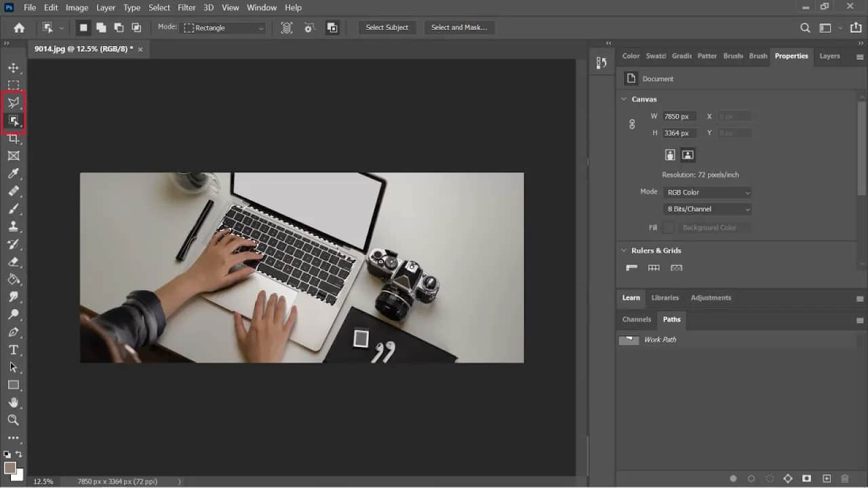Switch to the Channels tab
This screenshot has width=868, height=488.
636,319
